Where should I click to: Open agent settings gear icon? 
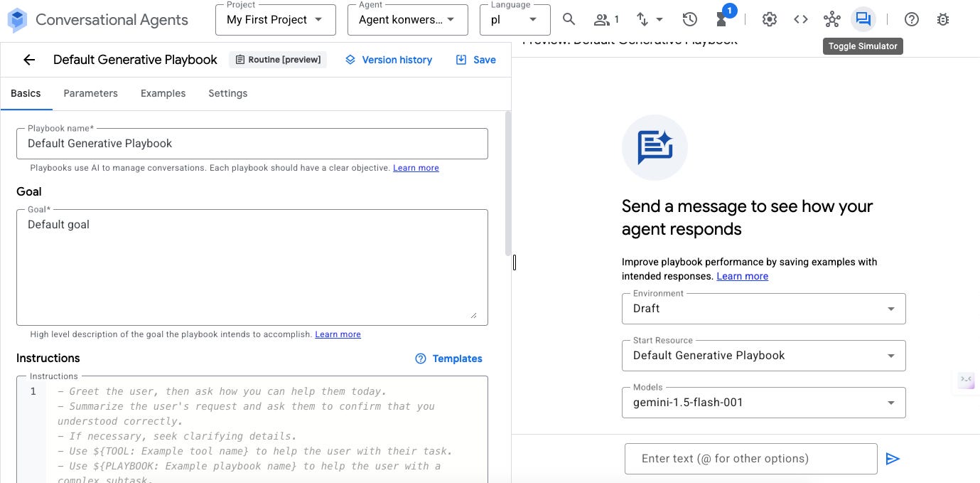[770, 19]
